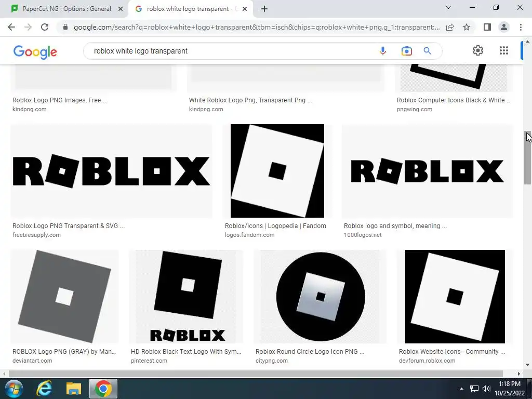Launch Internet Explorer from the taskbar
532x399 pixels.
pos(44,389)
